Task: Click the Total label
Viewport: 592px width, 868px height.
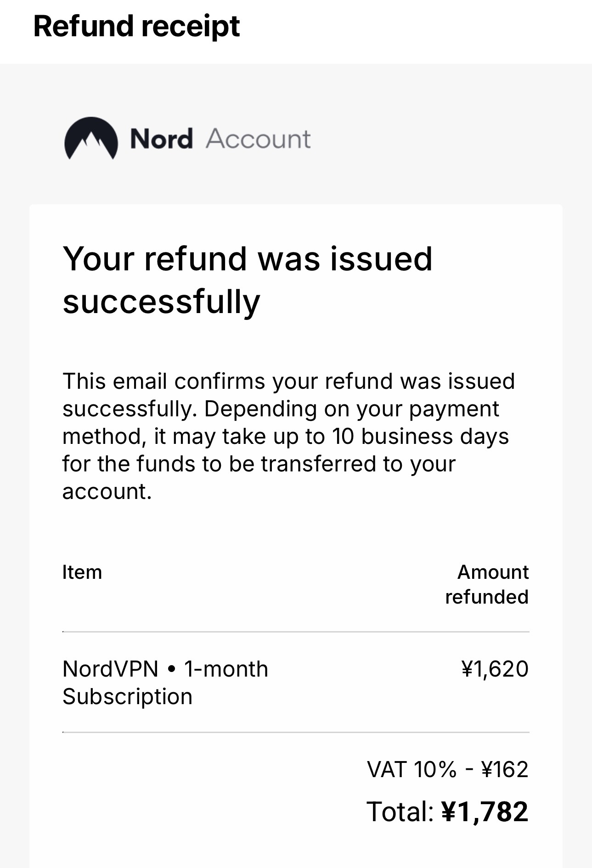Action: point(400,812)
